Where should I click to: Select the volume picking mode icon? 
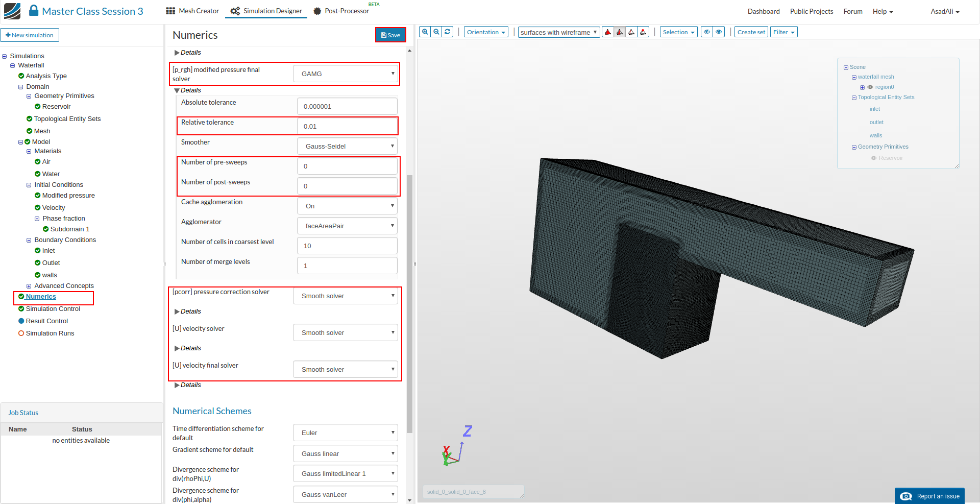pos(608,32)
